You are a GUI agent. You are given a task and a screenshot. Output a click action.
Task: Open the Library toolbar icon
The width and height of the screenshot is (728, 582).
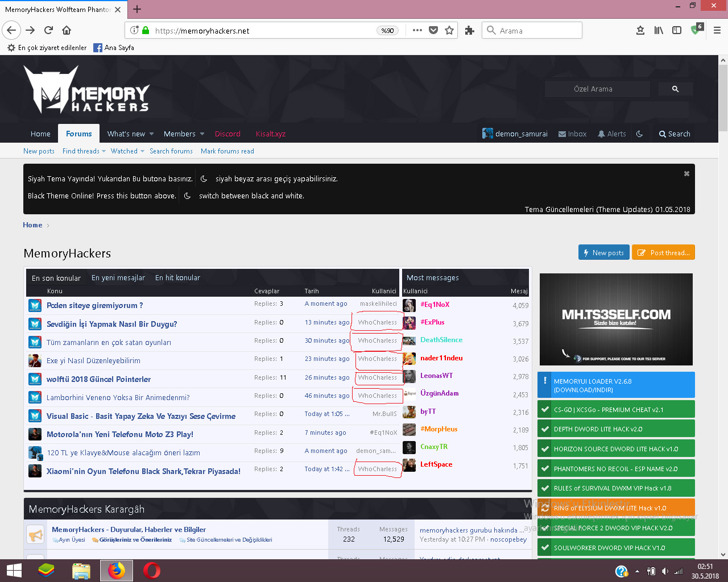point(659,30)
